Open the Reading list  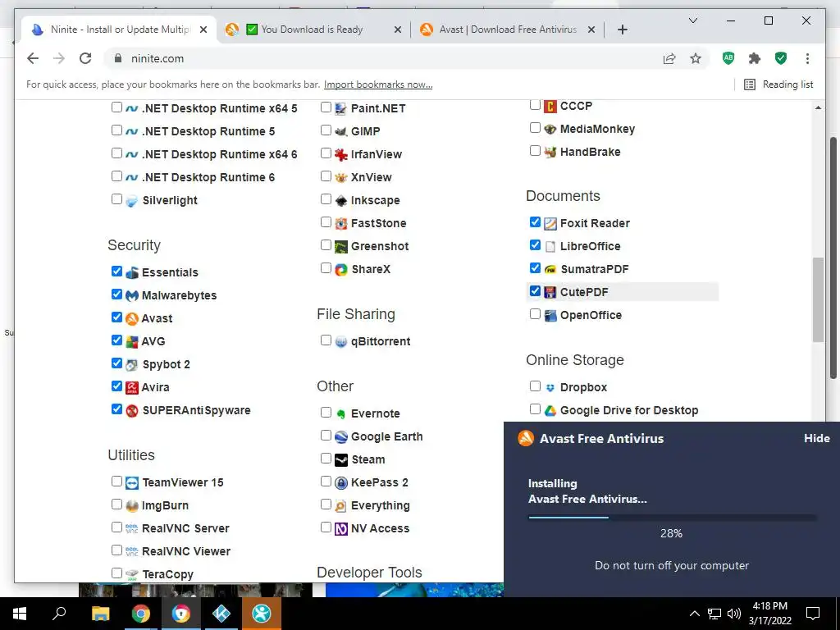[779, 84]
